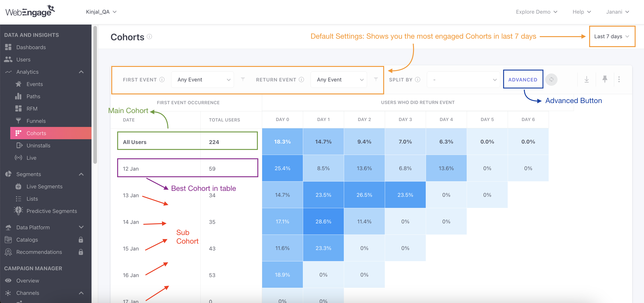644x303 pixels.
Task: Click the First Event filter funnel icon
Action: (243, 79)
